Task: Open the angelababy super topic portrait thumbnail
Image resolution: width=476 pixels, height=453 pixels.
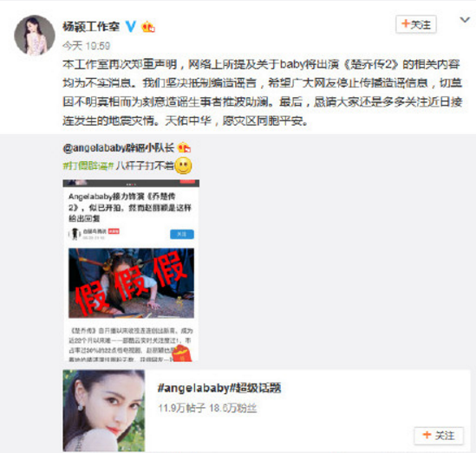Action: [104, 411]
